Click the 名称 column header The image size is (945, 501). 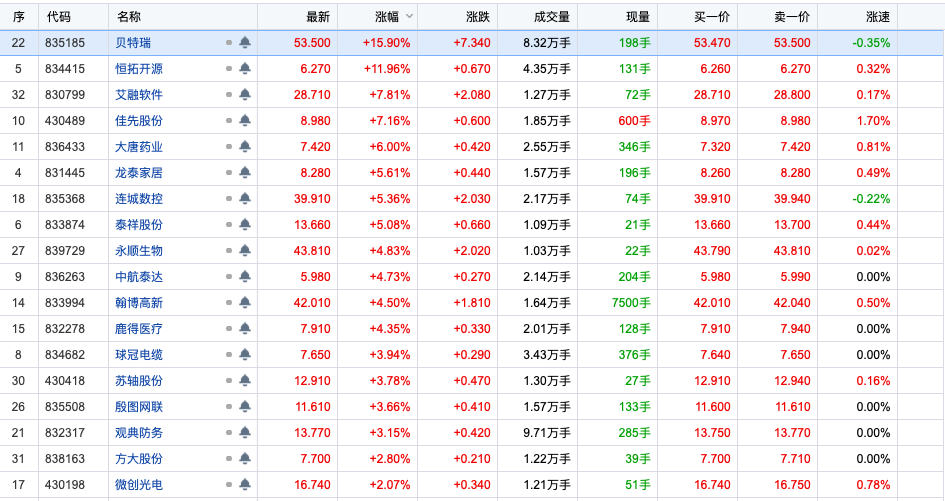pyautogui.click(x=129, y=16)
